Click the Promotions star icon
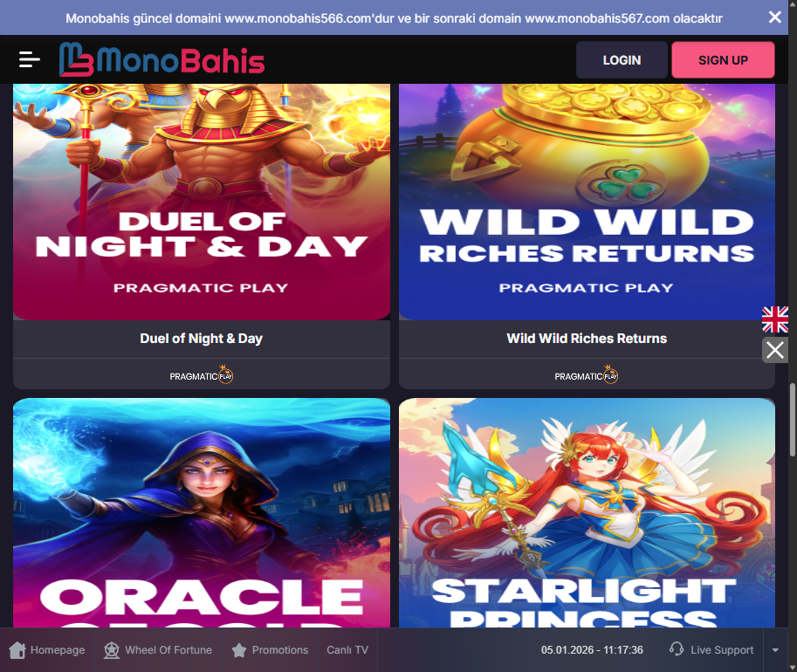797x672 pixels. click(x=239, y=649)
